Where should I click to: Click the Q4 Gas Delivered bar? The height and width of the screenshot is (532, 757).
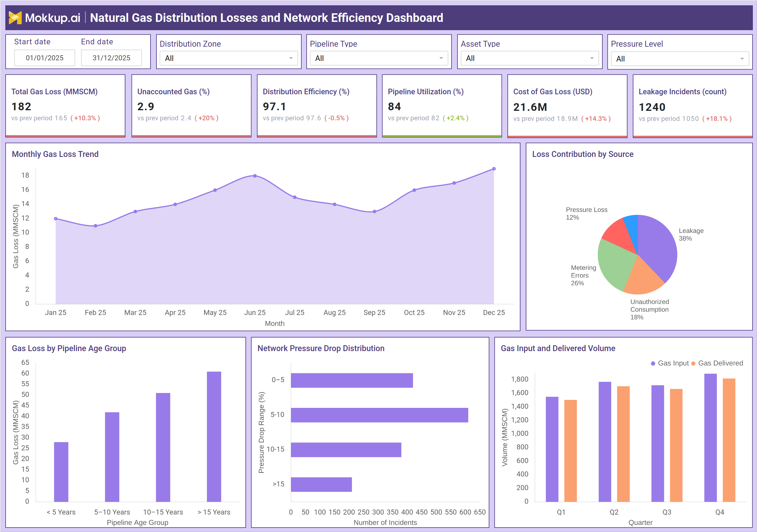(x=729, y=440)
